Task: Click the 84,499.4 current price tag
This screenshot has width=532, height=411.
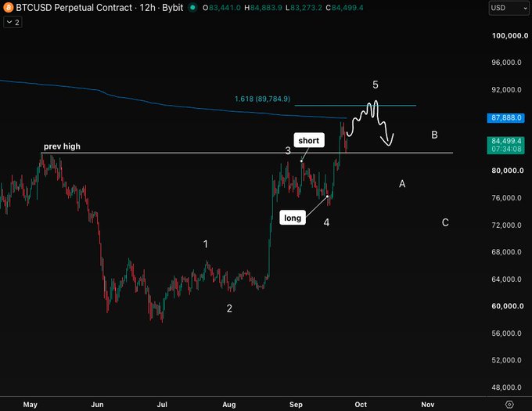Action: click(506, 145)
